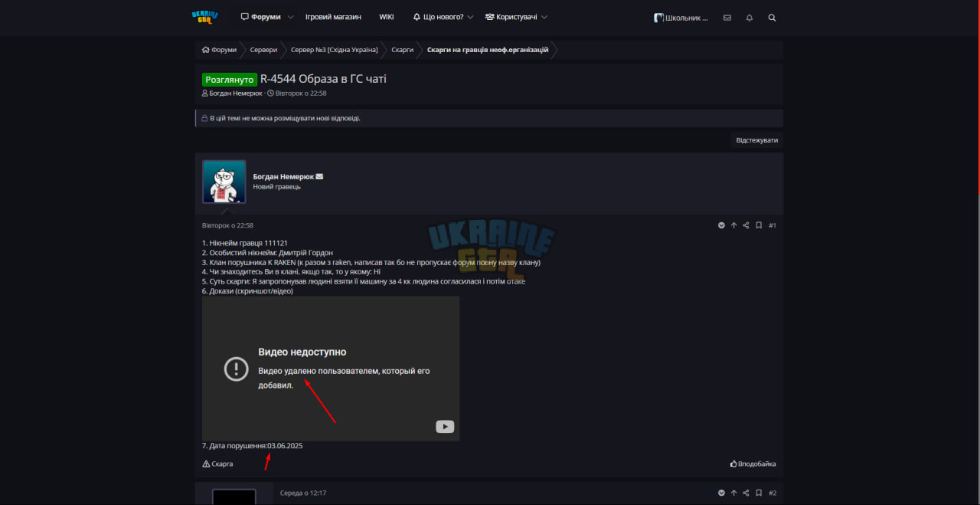Click the Розглянуто thread prefix label
The image size is (980, 505).
[229, 79]
